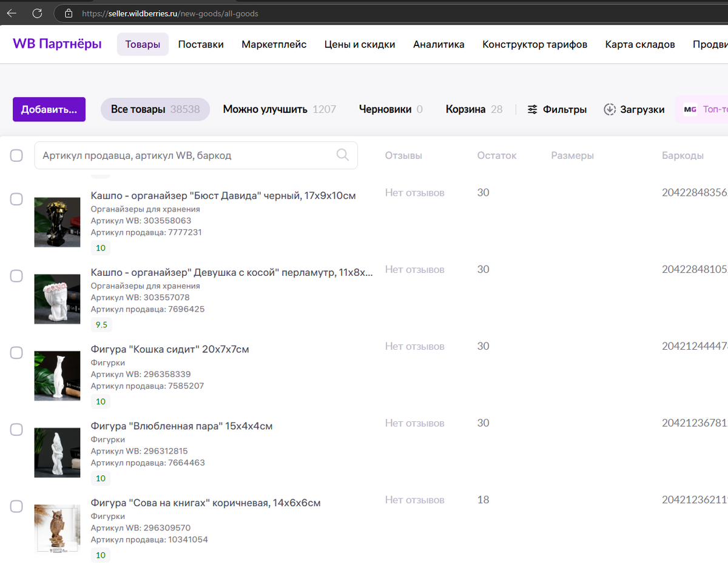Click the Отзывы column header
Viewport: 728px width, 565px height.
(403, 156)
